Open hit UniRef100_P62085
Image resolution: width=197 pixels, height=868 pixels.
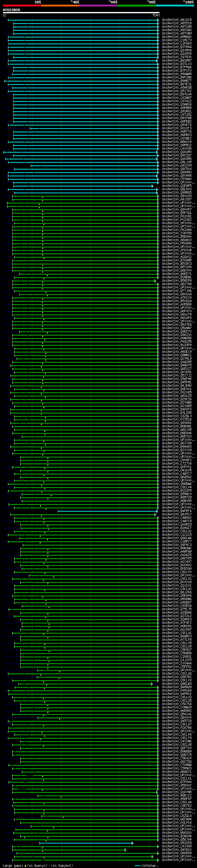point(177,393)
